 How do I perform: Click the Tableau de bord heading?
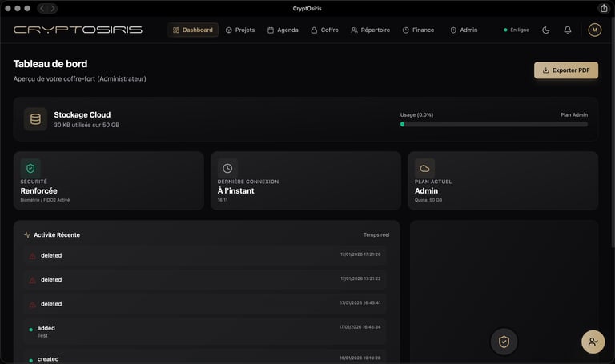[50, 64]
